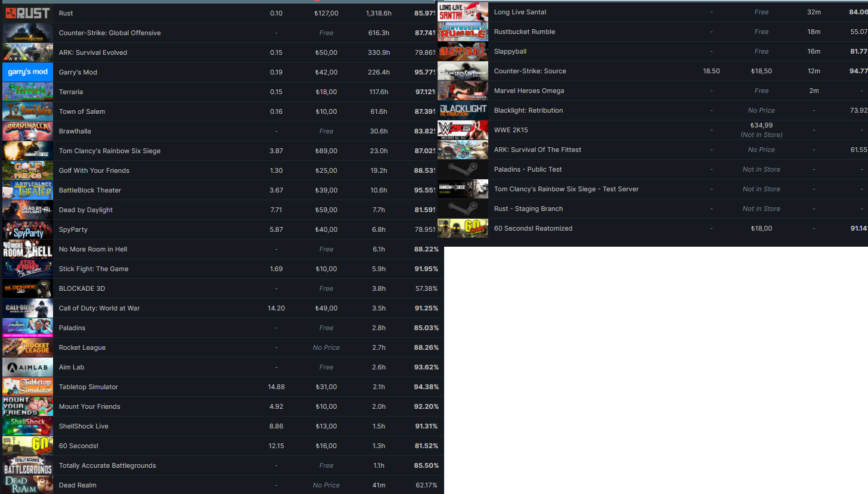Click the Stick Fight game thumbnail

tap(27, 269)
